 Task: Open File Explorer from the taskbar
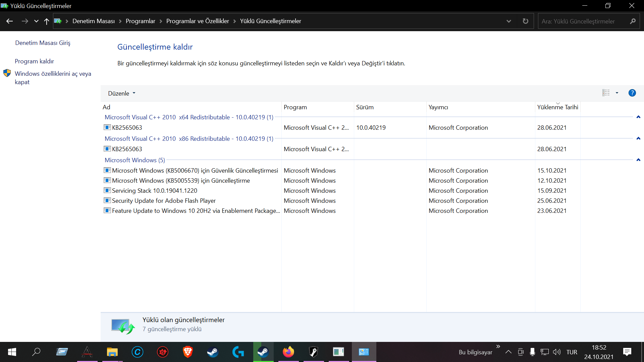112,352
